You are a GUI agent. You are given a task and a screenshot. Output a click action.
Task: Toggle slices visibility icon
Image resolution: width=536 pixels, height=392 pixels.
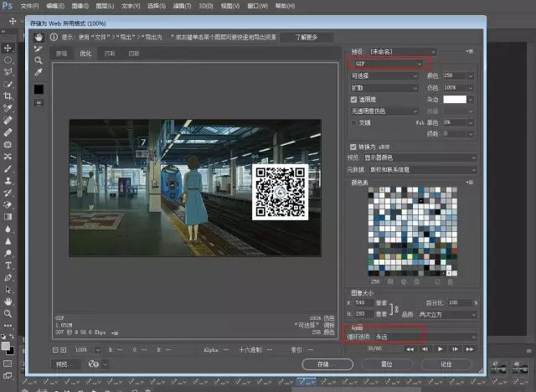coord(39,102)
